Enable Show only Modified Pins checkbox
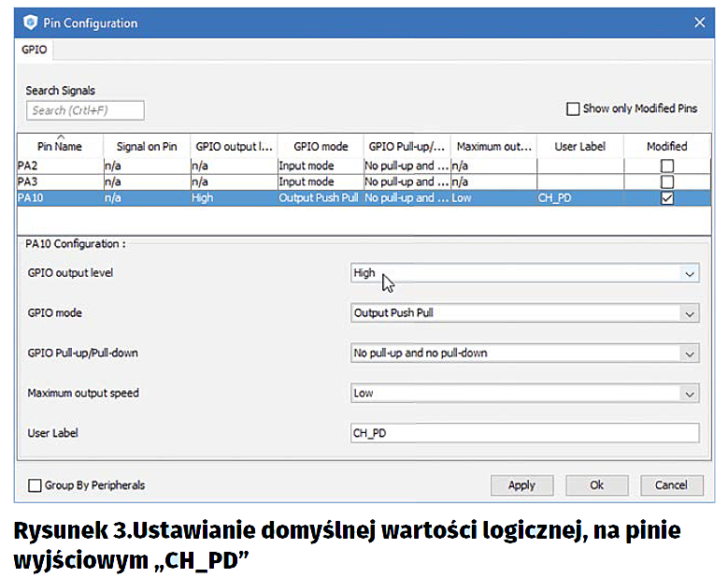 [x=573, y=108]
